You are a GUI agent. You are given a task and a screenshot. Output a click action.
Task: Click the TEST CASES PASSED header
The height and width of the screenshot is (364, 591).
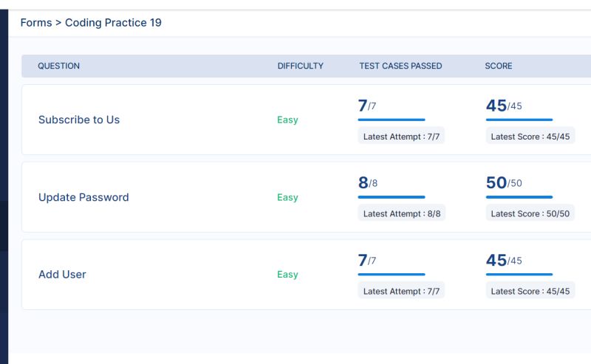point(400,66)
